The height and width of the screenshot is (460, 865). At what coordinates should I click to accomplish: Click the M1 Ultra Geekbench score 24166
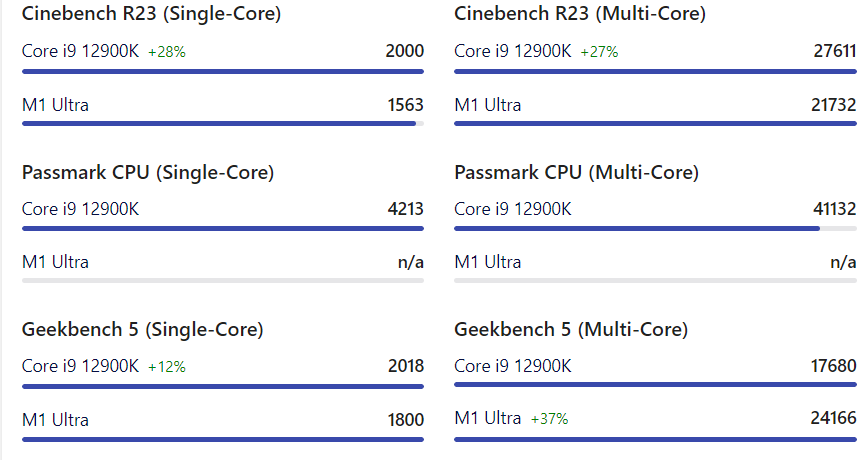click(x=833, y=418)
